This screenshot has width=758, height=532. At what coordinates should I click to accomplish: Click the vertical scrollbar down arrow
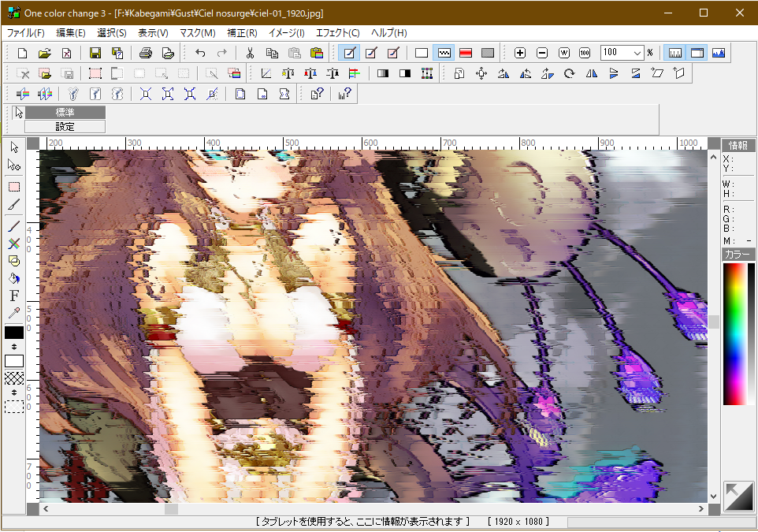714,497
